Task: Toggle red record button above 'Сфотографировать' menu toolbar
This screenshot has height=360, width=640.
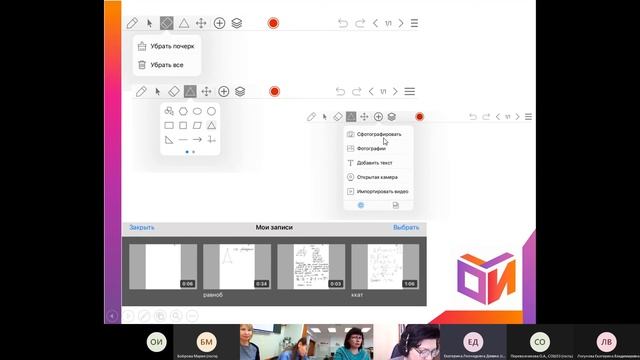Action: tap(419, 117)
